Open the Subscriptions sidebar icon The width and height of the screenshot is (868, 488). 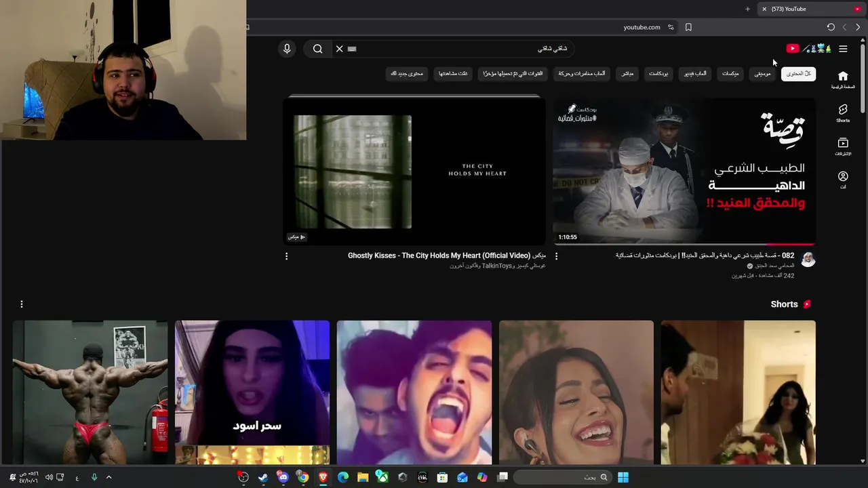point(843,146)
